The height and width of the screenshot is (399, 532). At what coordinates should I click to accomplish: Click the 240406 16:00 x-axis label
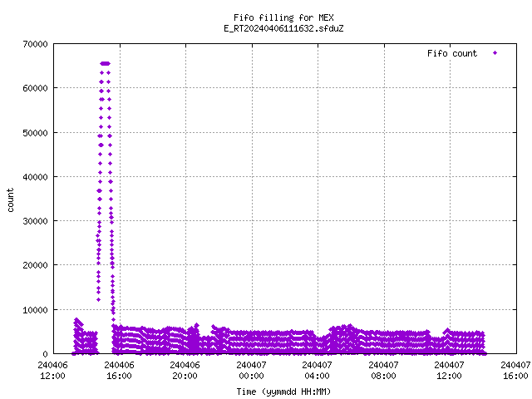pos(119,371)
